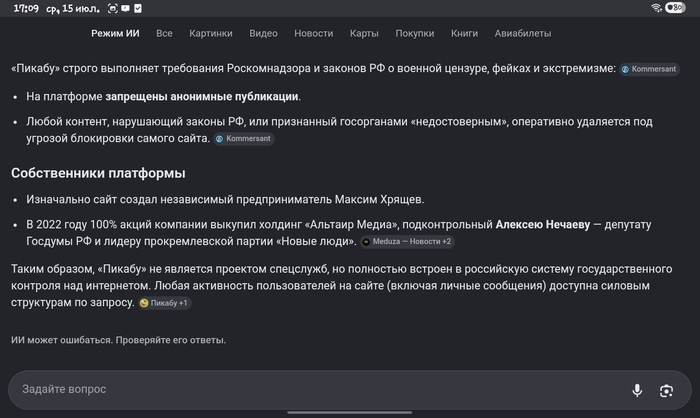Open the Kommersant source chip after экстремизме
The width and height of the screenshot is (700, 418).
(649, 69)
